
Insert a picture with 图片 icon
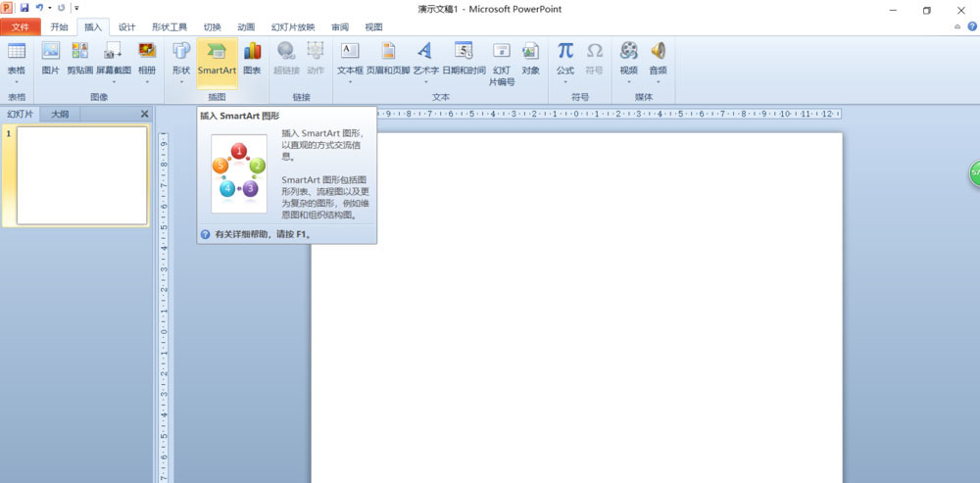(51, 51)
